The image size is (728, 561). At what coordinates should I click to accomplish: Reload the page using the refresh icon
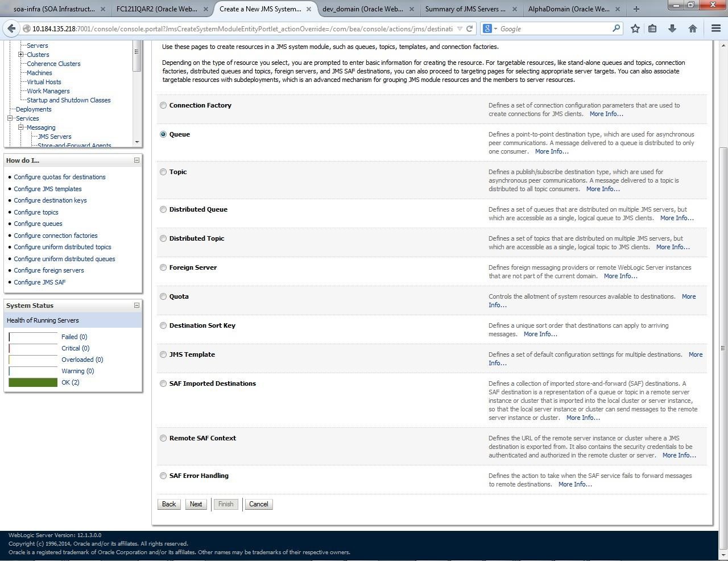469,28
